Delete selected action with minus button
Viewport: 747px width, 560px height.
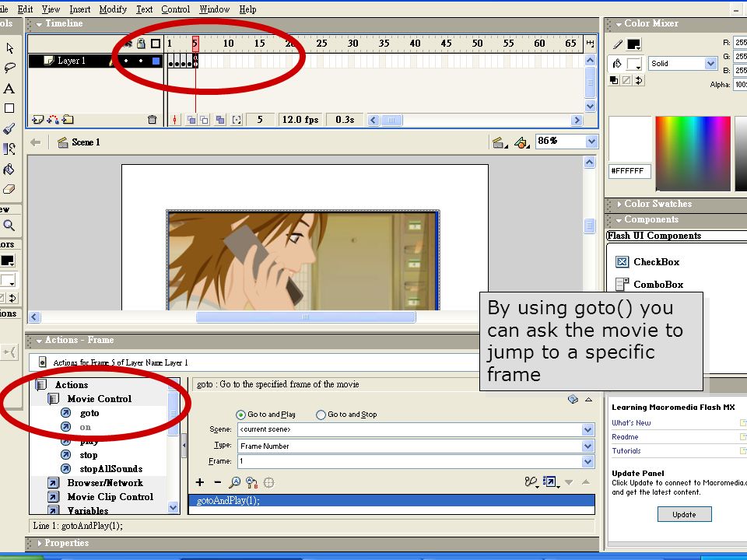point(218,482)
